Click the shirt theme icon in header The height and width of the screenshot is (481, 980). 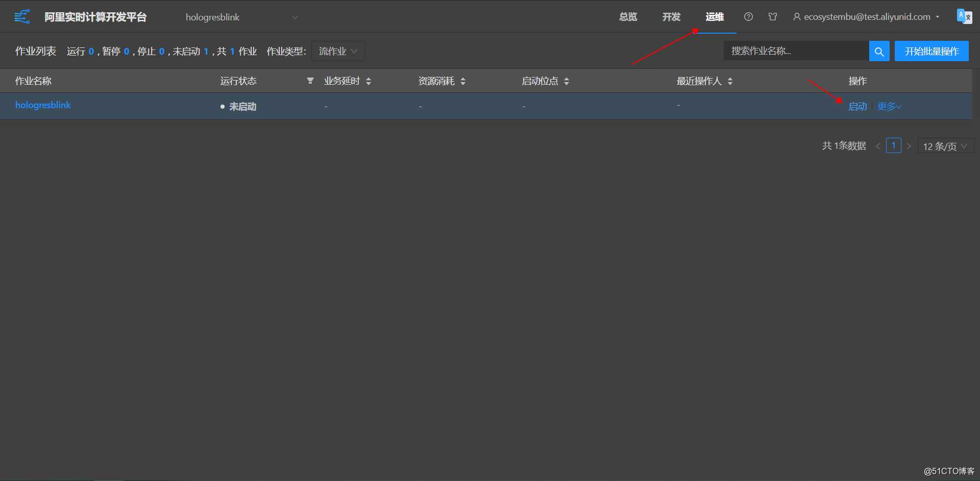coord(773,17)
